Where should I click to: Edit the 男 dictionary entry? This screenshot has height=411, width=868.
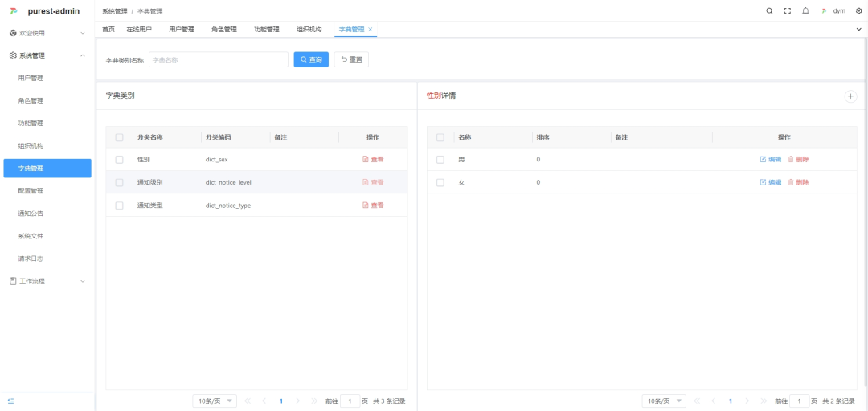tap(771, 159)
